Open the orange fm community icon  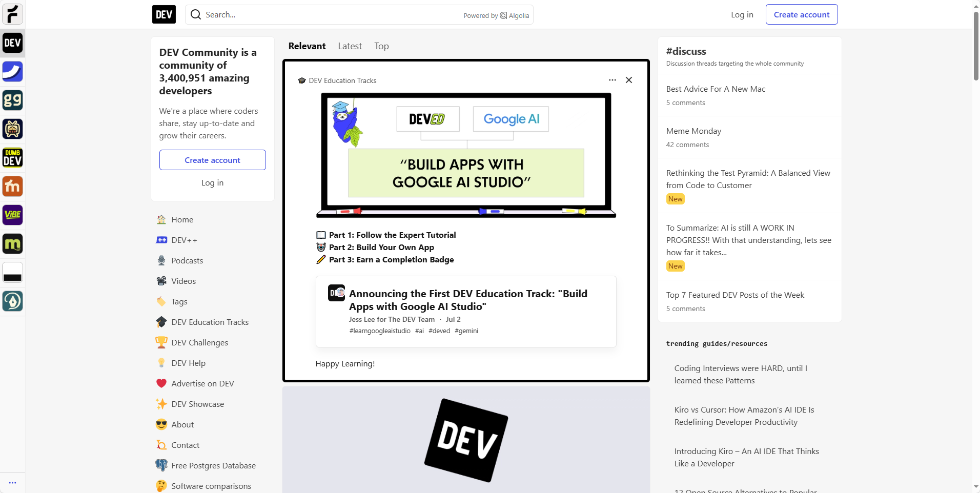click(x=12, y=187)
